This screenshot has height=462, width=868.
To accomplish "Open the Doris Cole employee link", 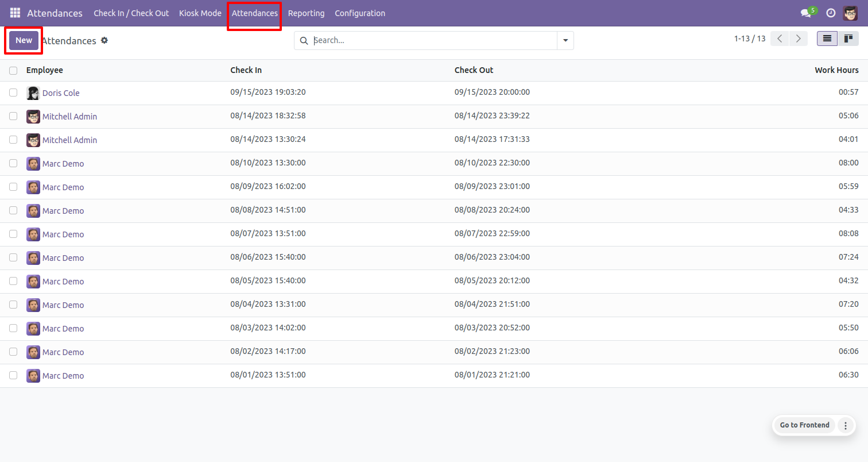I will coord(61,93).
